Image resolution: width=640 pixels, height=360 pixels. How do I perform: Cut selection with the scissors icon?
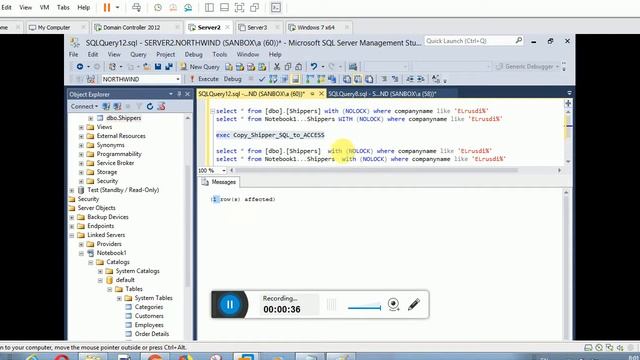[x=277, y=67]
